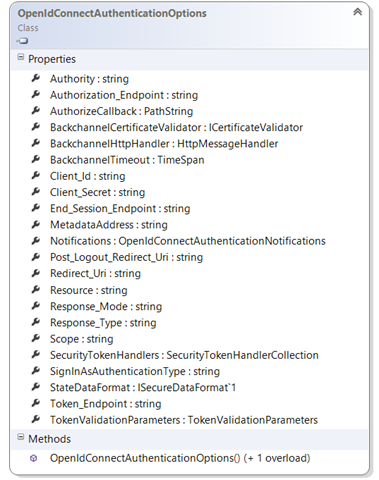The width and height of the screenshot is (379, 480).
Task: Select the OpenIdConnectAuthenticationOptions() constructor method
Action: [180, 458]
